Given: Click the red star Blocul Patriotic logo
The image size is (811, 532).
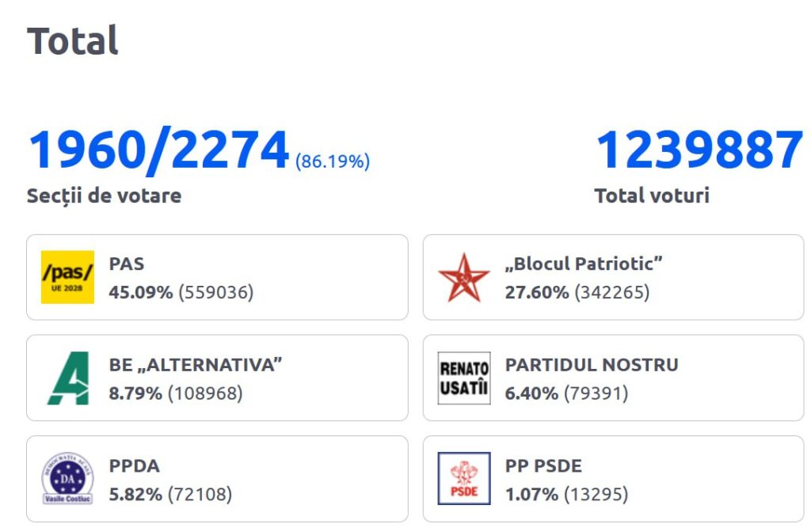Looking at the screenshot, I should (x=463, y=277).
